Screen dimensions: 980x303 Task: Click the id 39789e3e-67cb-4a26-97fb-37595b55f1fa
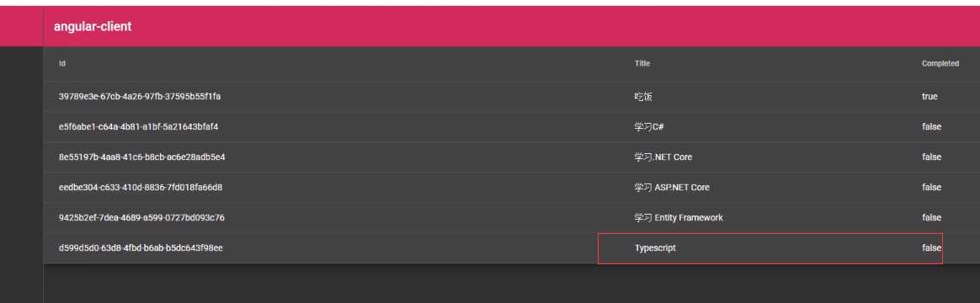click(x=140, y=96)
